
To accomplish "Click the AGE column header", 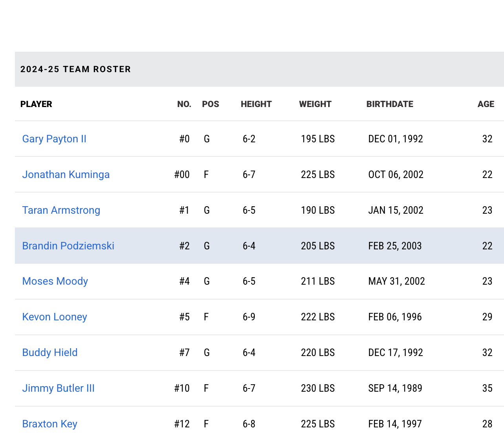I will (486, 104).
